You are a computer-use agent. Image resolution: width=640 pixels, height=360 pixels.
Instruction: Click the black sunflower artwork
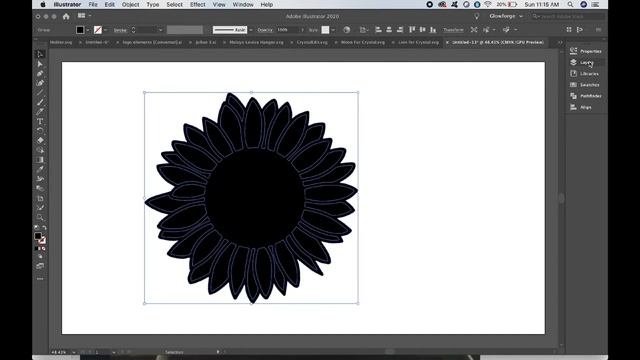(x=251, y=198)
